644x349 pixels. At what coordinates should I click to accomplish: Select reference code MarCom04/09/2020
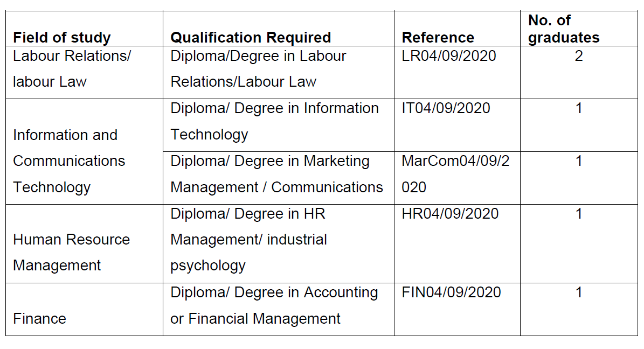coord(455,174)
